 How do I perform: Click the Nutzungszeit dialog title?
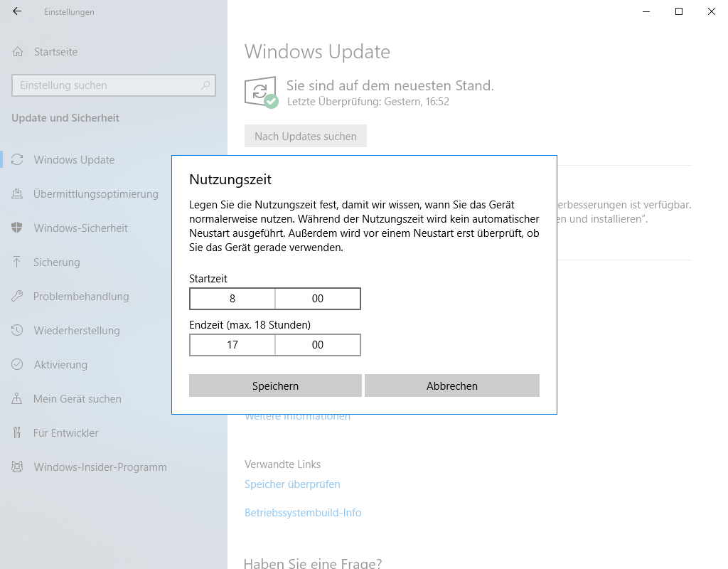[x=230, y=179]
